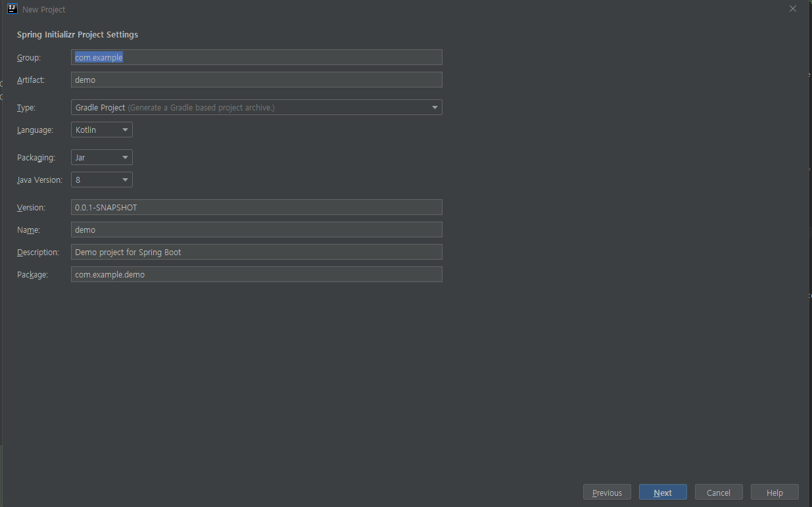The width and height of the screenshot is (812, 507).
Task: Click the Description label
Action: tap(38, 253)
